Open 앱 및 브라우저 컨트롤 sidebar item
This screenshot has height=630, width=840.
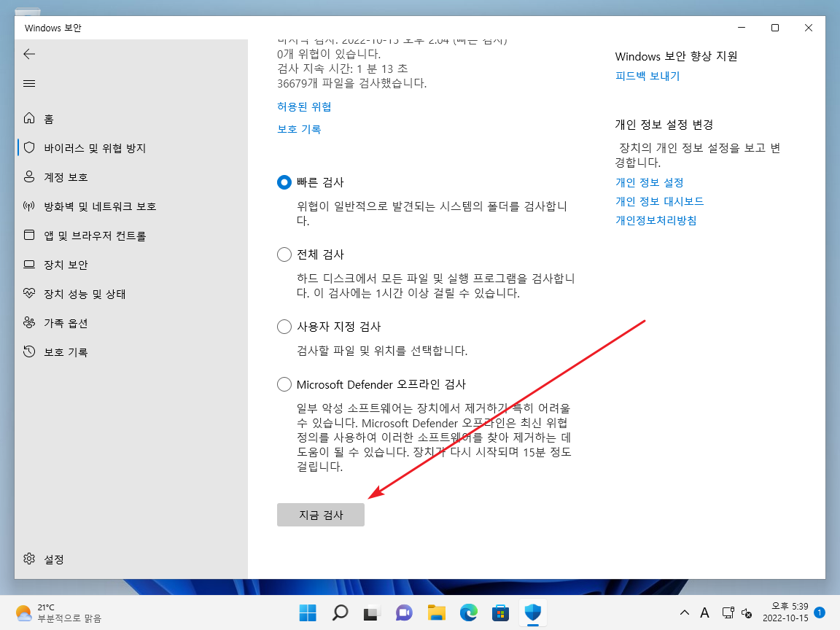(133, 236)
